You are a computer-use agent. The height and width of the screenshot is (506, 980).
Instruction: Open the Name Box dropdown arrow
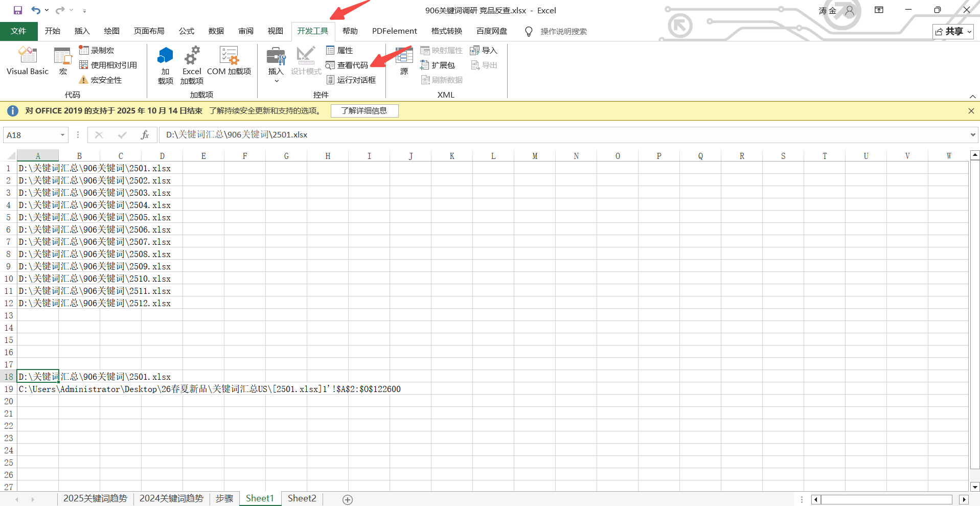[x=62, y=135]
